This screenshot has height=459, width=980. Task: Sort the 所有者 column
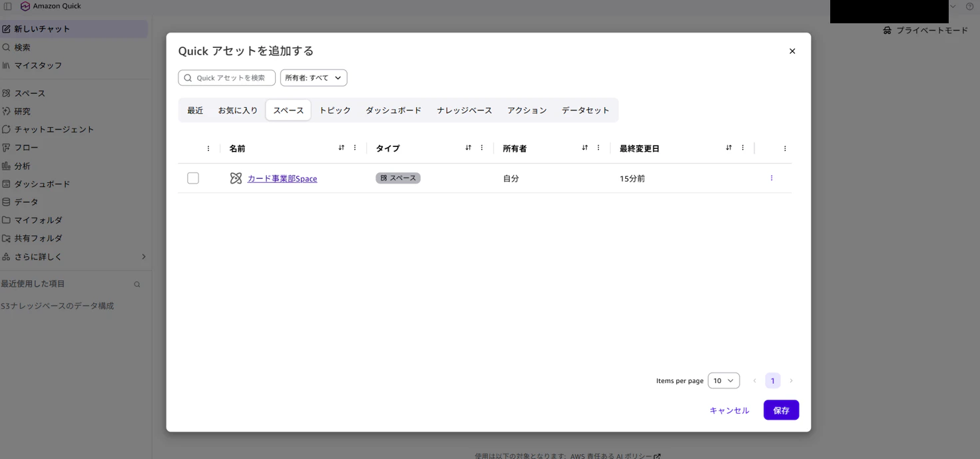click(x=585, y=148)
